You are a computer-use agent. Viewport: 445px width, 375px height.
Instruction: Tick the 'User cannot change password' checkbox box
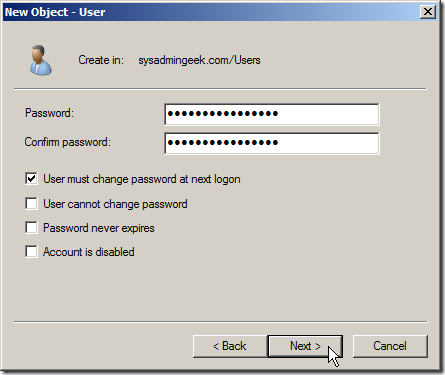(31, 203)
